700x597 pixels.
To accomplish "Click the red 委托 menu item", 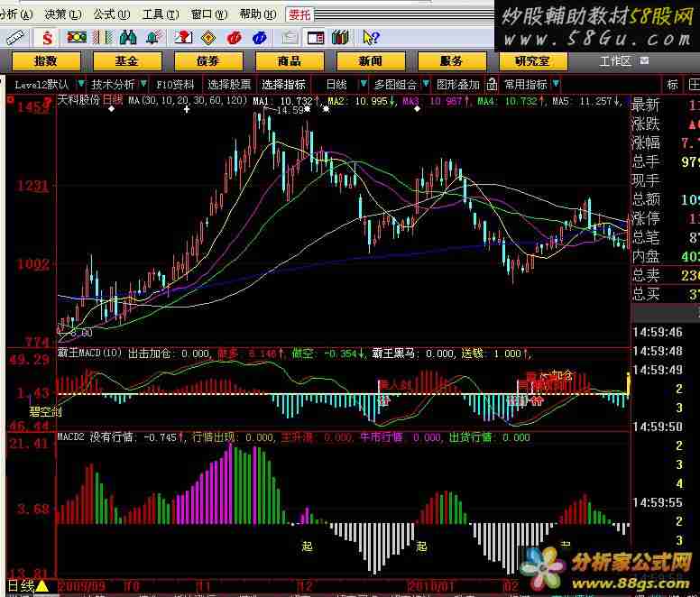I will 299,15.
